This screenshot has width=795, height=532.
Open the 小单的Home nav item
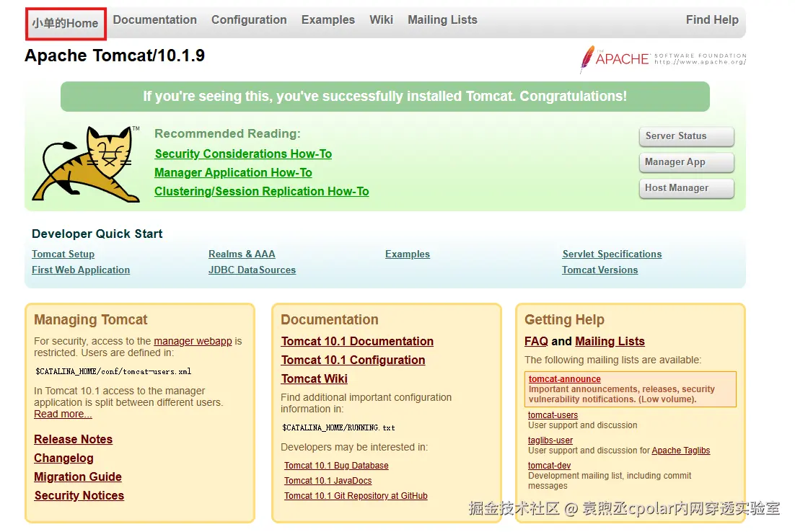66,23
